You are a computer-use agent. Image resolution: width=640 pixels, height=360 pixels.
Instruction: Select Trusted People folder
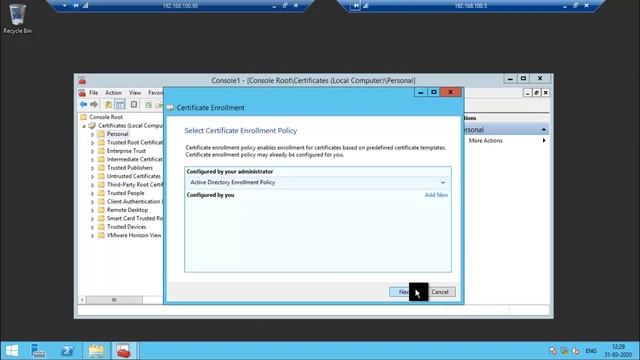point(125,193)
